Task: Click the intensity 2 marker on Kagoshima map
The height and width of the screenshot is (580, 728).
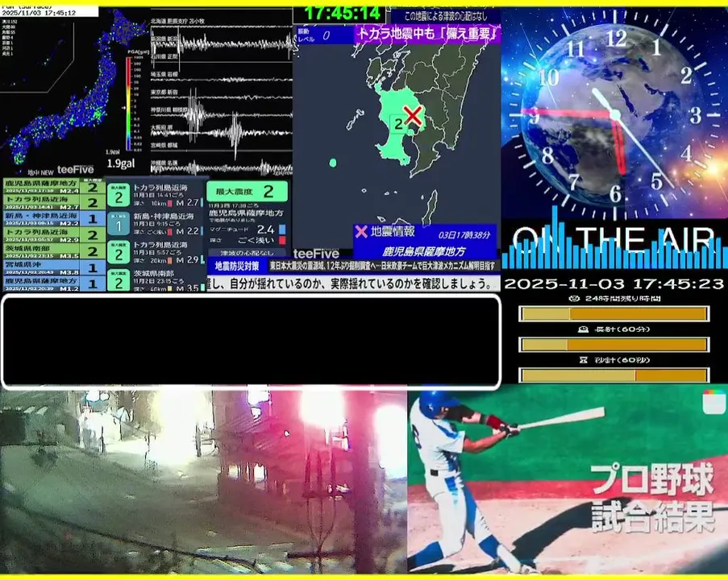Action: pos(398,124)
